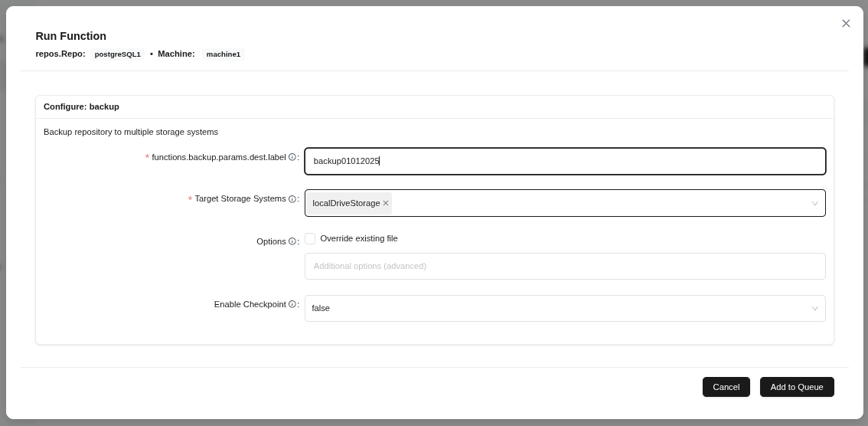Click info icon next to Target Storage Systems
This screenshot has width=868, height=426.
pos(292,199)
